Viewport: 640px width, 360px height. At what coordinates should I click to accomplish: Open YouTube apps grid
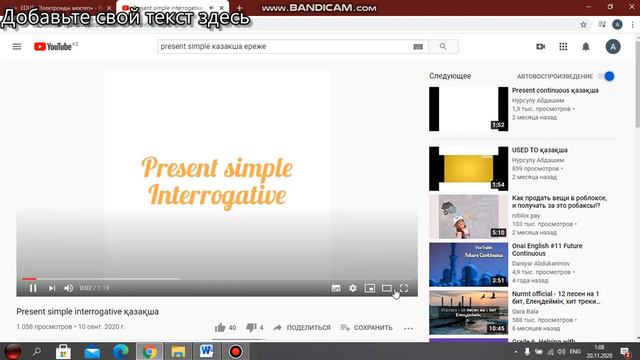pos(563,47)
